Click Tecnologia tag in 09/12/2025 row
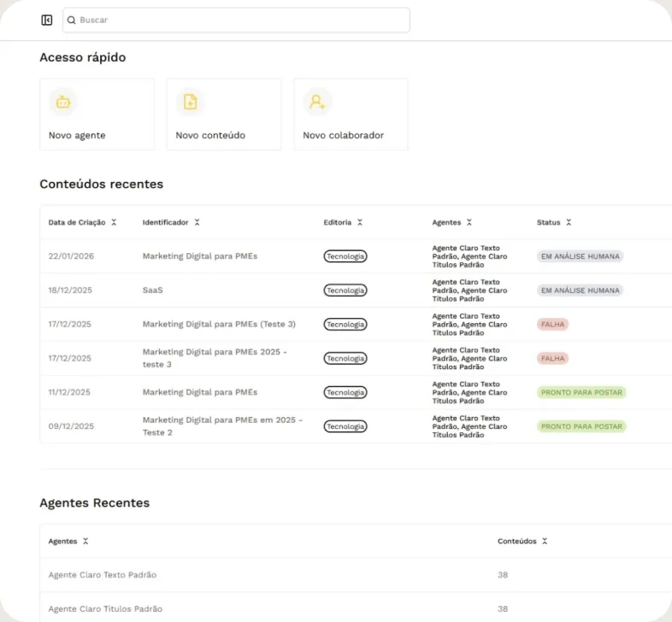Viewport: 672px width, 622px height. coord(345,426)
